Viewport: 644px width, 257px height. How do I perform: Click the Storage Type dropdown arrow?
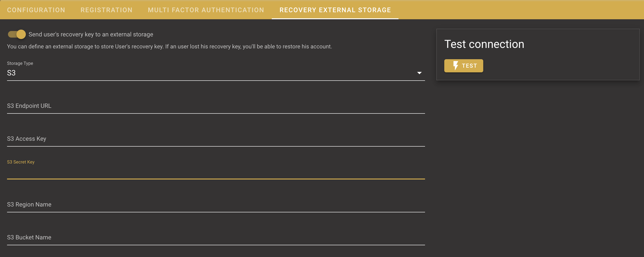coord(419,73)
